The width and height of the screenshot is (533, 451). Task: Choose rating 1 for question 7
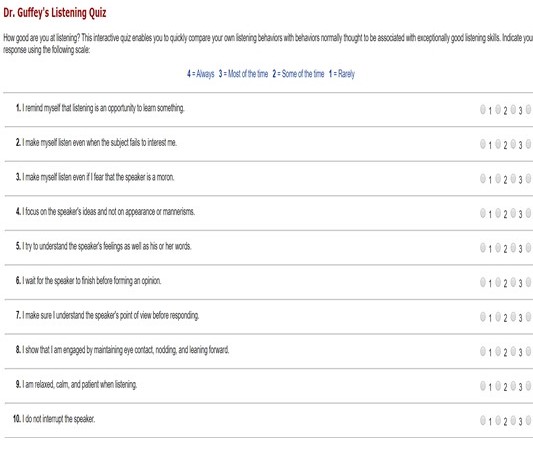[483, 317]
